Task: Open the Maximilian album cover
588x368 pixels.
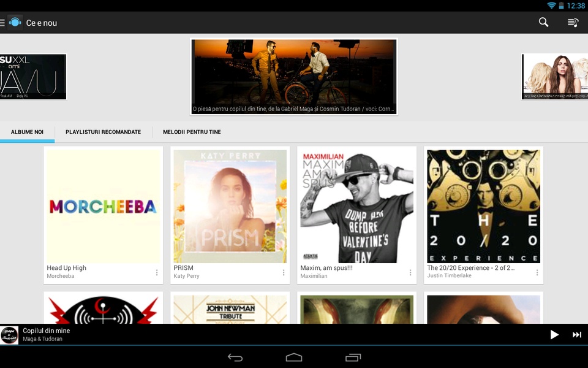Action: click(356, 206)
